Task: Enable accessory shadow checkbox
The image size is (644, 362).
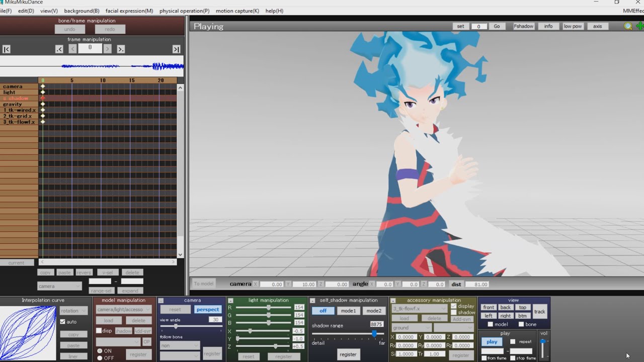Action: pyautogui.click(x=454, y=313)
